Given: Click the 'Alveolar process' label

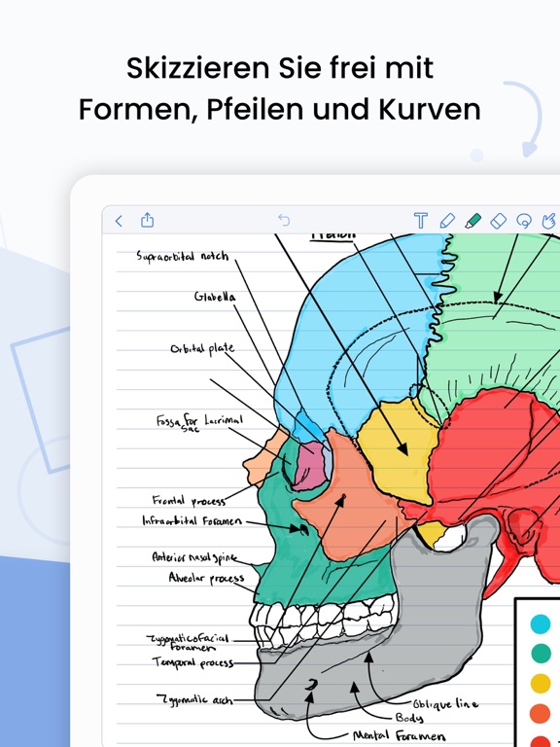Looking at the screenshot, I should pyautogui.click(x=206, y=578).
